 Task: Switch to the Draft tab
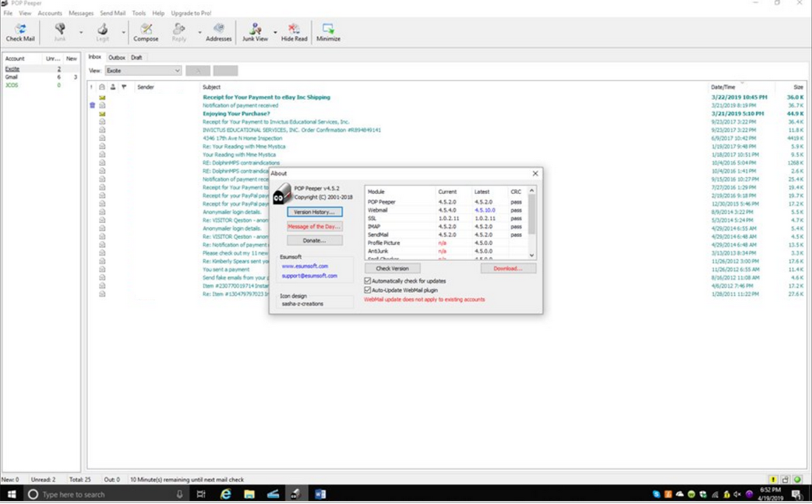(137, 58)
